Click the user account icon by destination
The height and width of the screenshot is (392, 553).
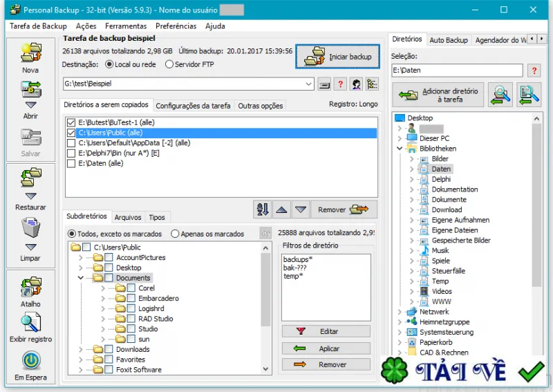coord(356,84)
